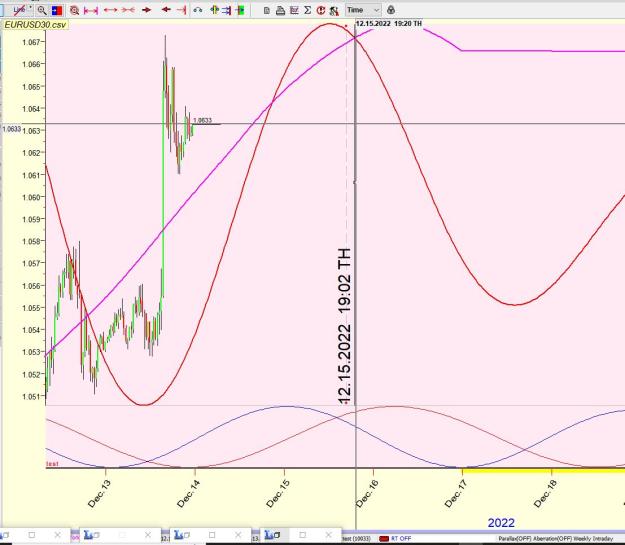Click the Dec.18 date label

pyautogui.click(x=545, y=494)
